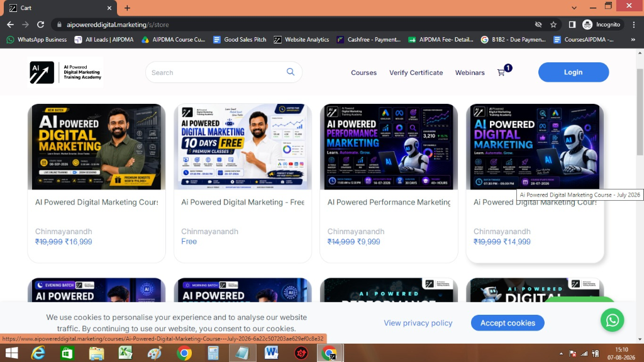Image resolution: width=644 pixels, height=362 pixels.
Task: Click Accept cookies button
Action: point(508,323)
